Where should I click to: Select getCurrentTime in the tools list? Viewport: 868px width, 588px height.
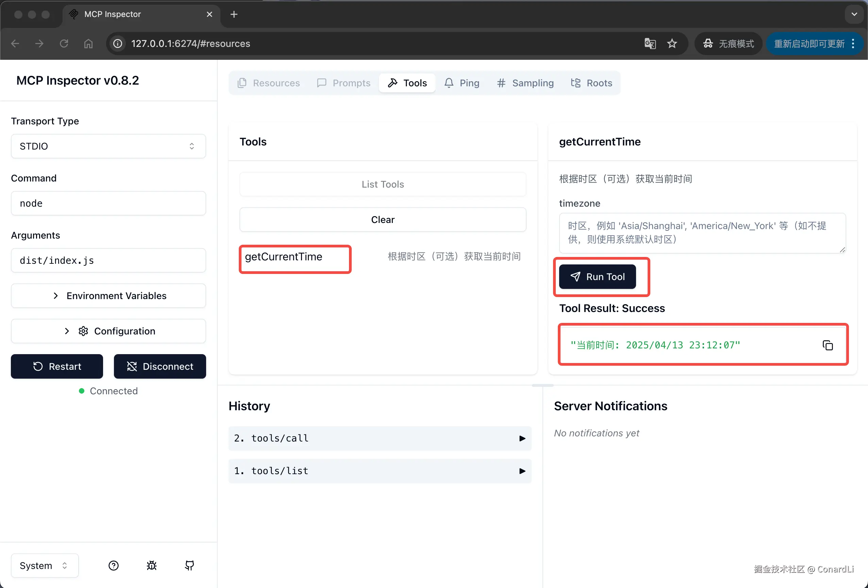click(x=284, y=257)
